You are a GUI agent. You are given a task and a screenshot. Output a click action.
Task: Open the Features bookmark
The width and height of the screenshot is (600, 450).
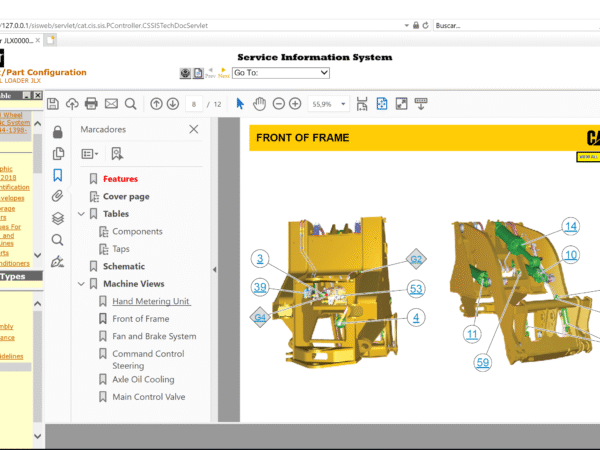click(120, 179)
